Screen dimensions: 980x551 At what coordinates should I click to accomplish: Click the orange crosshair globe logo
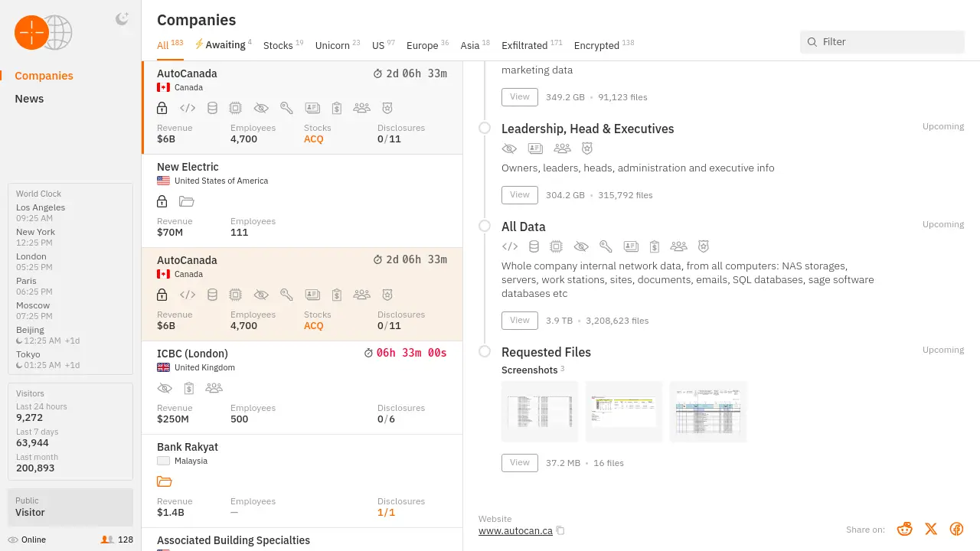click(32, 33)
